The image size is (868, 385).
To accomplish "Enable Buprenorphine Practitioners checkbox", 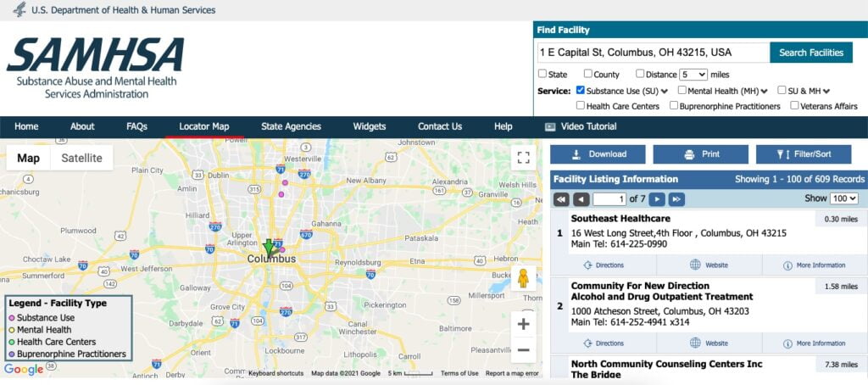I will pyautogui.click(x=674, y=105).
